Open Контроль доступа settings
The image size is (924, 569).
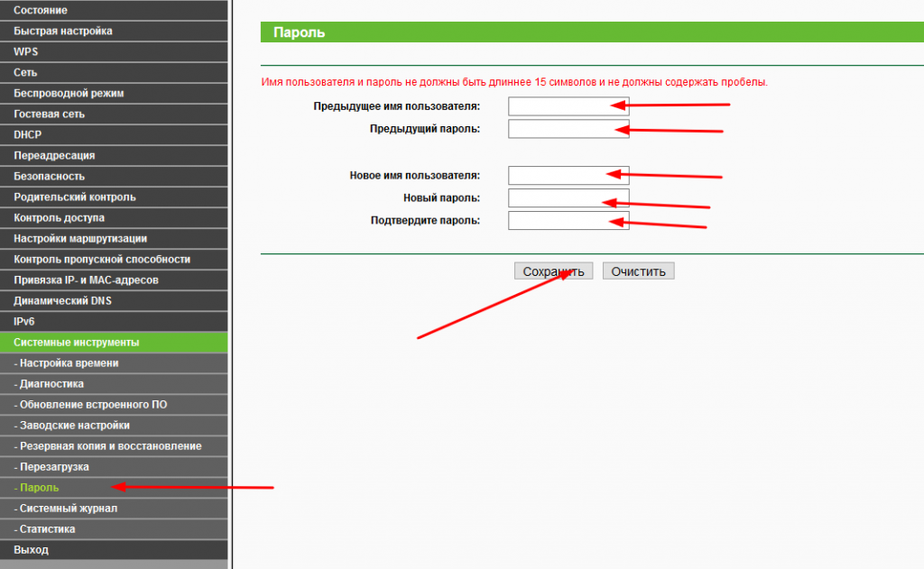click(x=114, y=217)
